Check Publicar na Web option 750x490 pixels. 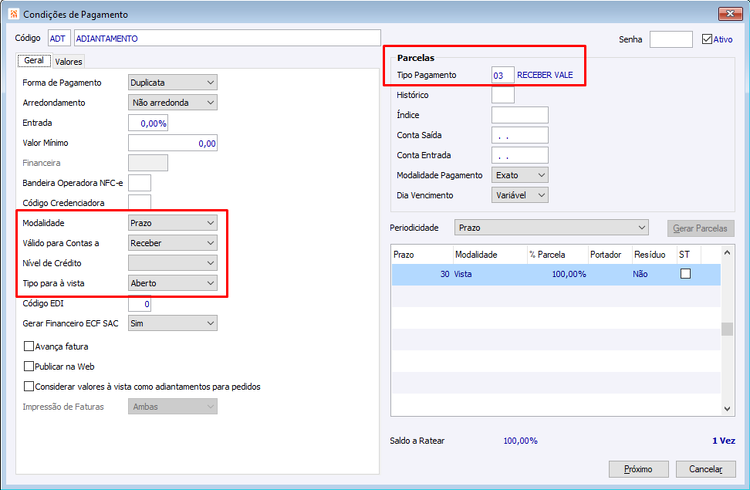29,366
